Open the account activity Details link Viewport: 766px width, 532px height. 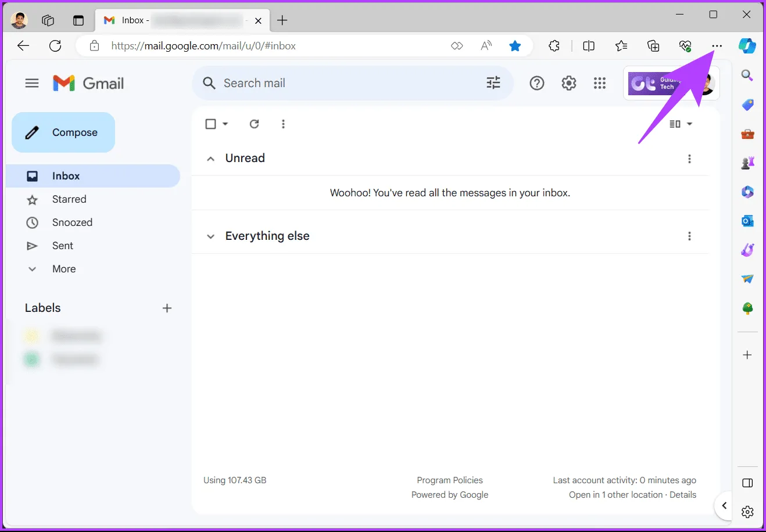tap(682, 495)
